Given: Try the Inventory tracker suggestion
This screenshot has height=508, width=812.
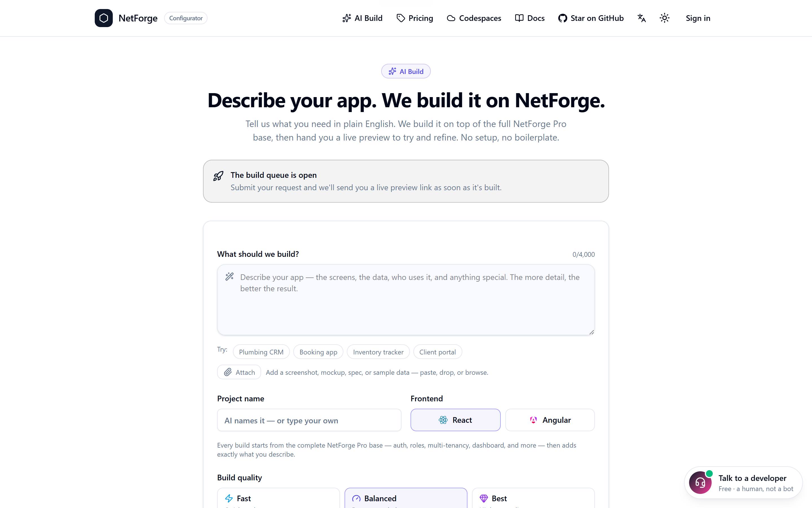Looking at the screenshot, I should pos(378,352).
